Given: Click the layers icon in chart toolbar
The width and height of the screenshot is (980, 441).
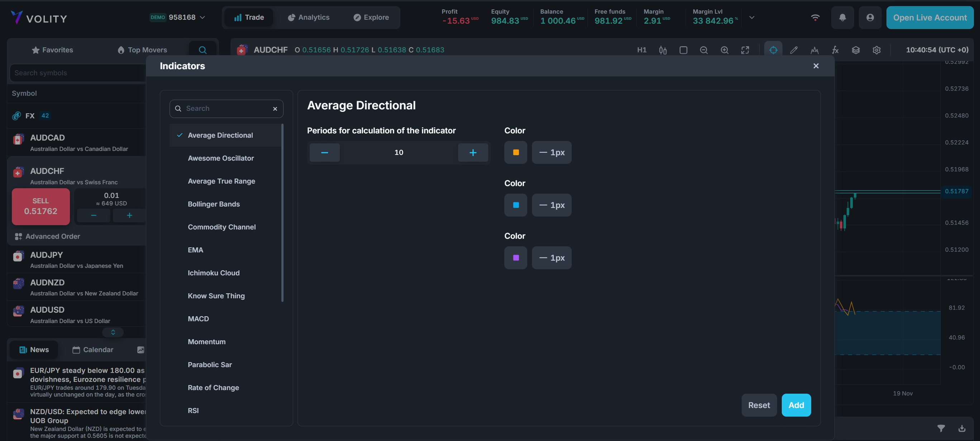Looking at the screenshot, I should click(x=856, y=50).
